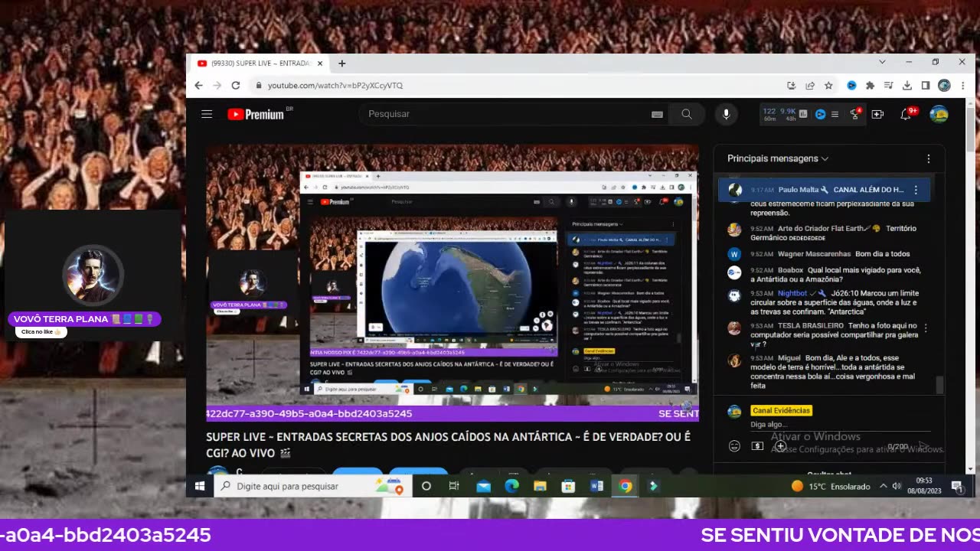Open the chat plus icon
Image resolution: width=980 pixels, height=551 pixels.
pyautogui.click(x=780, y=446)
